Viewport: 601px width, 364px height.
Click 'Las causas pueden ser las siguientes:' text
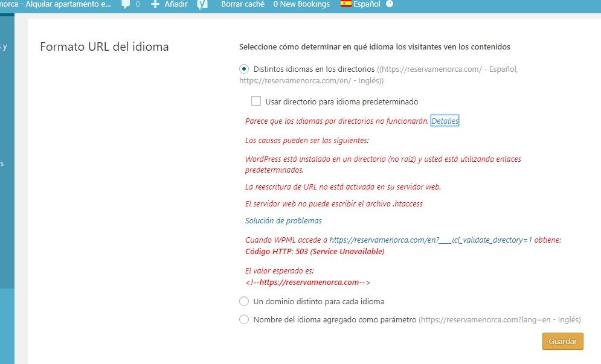click(307, 140)
